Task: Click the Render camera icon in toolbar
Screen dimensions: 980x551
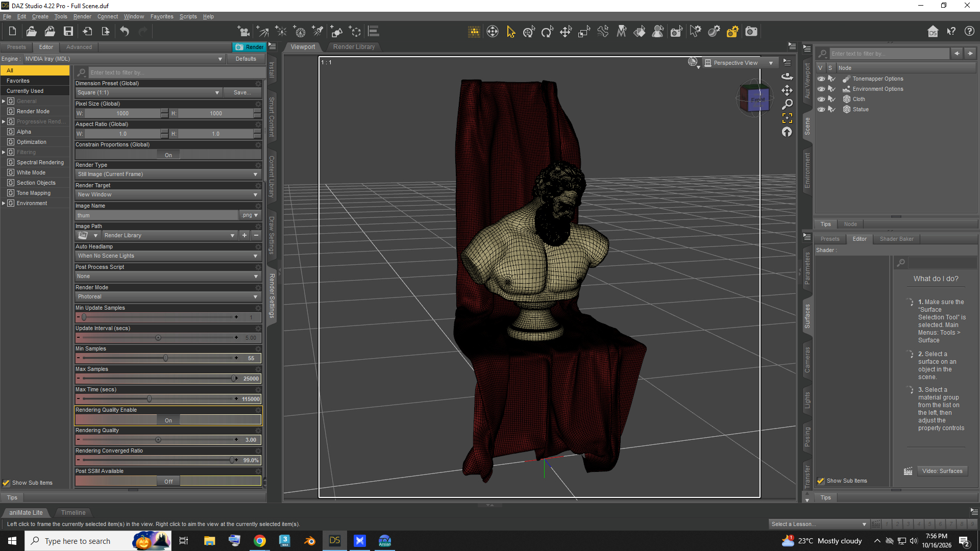Action: 751,32
